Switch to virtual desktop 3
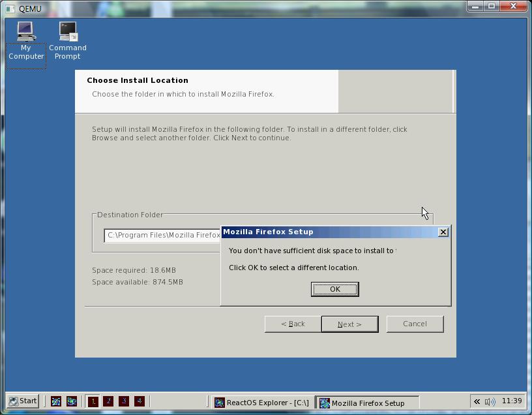 [124, 401]
